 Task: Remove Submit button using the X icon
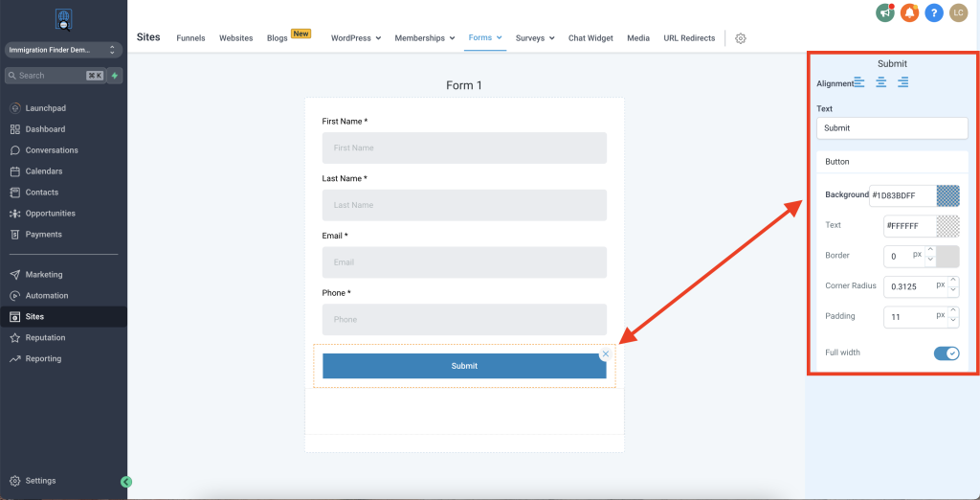click(605, 354)
